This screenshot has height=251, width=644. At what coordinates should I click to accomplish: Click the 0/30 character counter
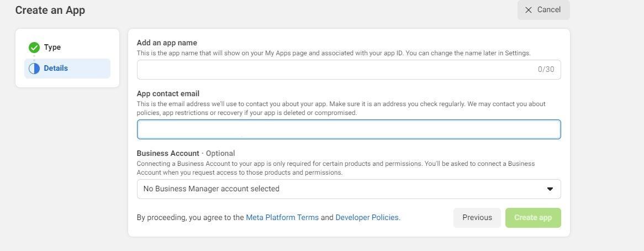(546, 70)
